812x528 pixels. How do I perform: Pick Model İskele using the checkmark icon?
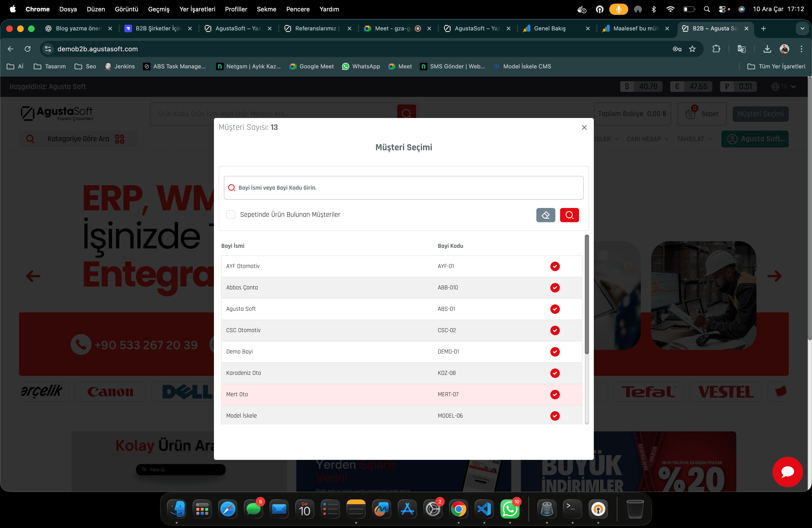pos(555,416)
